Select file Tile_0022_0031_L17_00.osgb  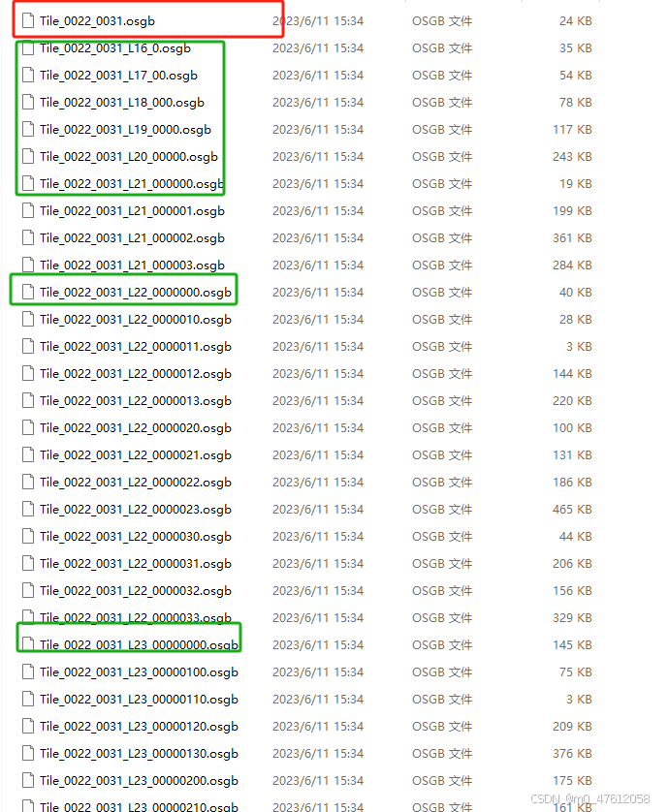click(118, 76)
